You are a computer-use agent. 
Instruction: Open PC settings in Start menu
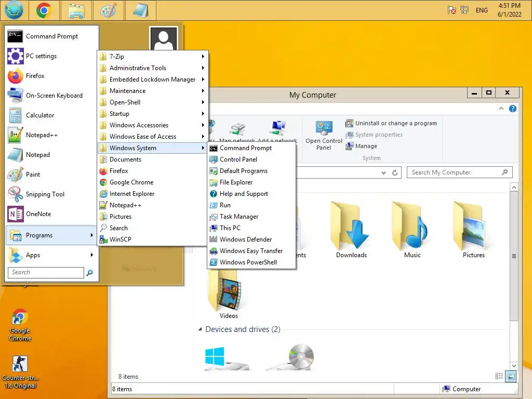(x=51, y=56)
